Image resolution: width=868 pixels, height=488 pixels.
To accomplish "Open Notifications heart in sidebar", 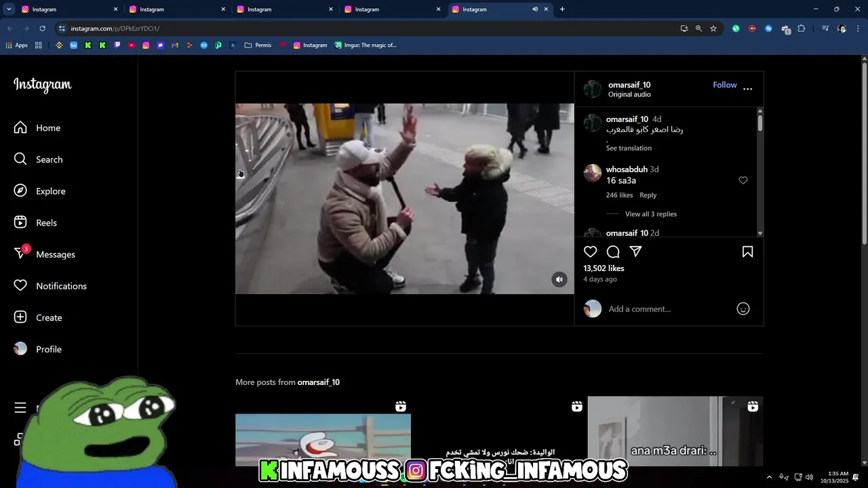I will (50, 286).
